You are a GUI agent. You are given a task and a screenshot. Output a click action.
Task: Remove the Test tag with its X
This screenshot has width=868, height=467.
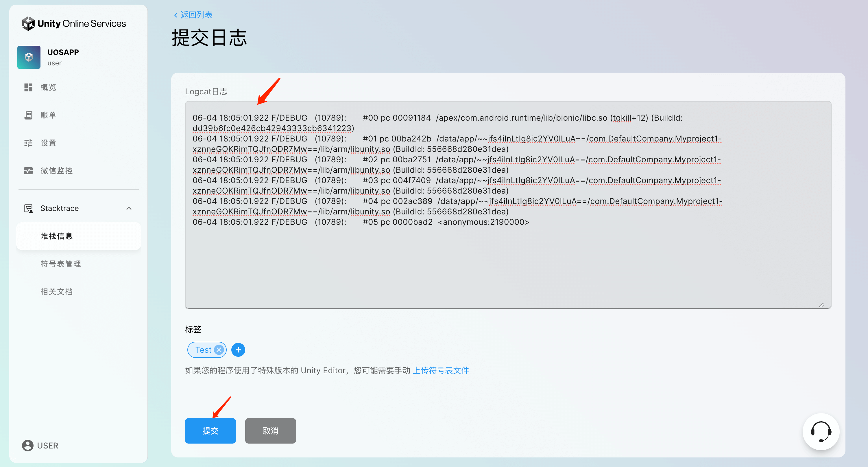[x=219, y=350]
